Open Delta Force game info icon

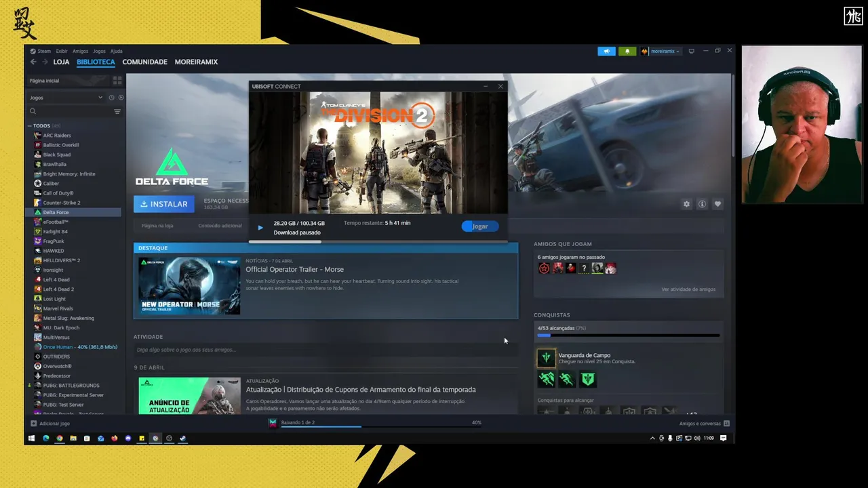click(702, 204)
